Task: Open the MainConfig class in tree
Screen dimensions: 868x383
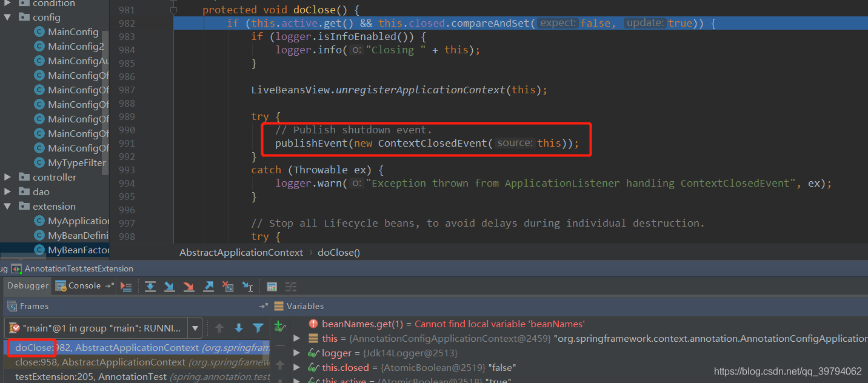Action: pos(73,32)
